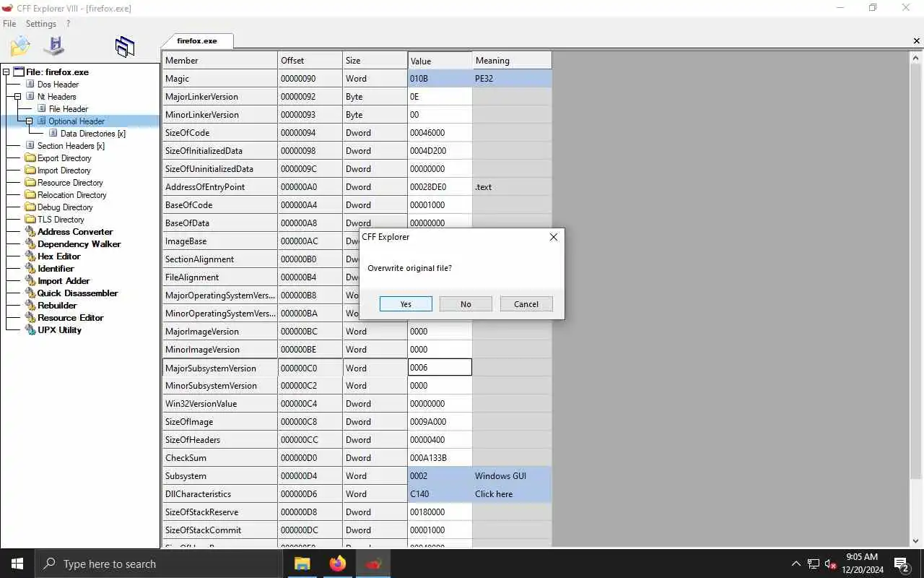Click the Section Headers page icon
Image resolution: width=924 pixels, height=578 pixels.
tap(31, 145)
